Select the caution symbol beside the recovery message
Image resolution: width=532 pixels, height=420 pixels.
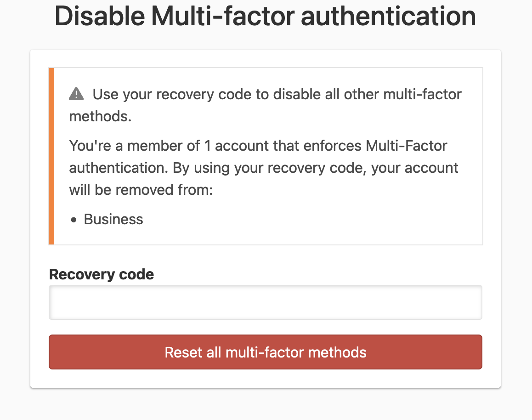(x=77, y=93)
